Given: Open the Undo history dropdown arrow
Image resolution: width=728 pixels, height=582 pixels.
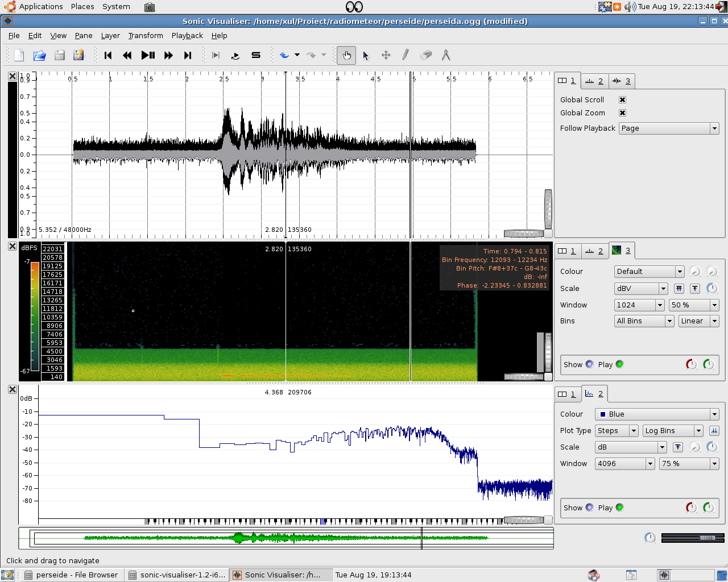Looking at the screenshot, I should (x=297, y=55).
